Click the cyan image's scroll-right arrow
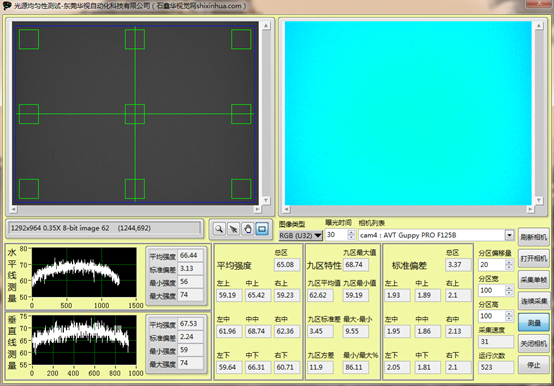 pos(530,209)
